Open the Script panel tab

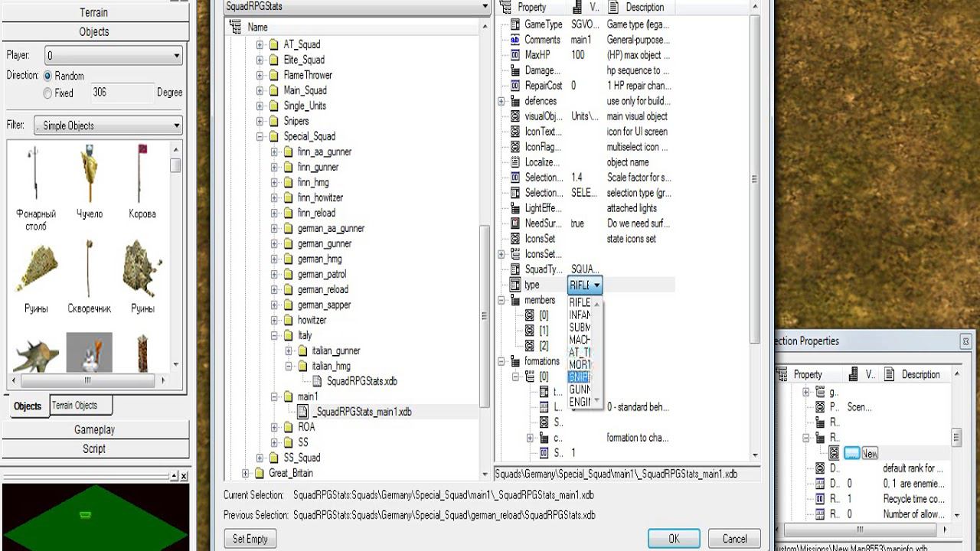pyautogui.click(x=94, y=448)
